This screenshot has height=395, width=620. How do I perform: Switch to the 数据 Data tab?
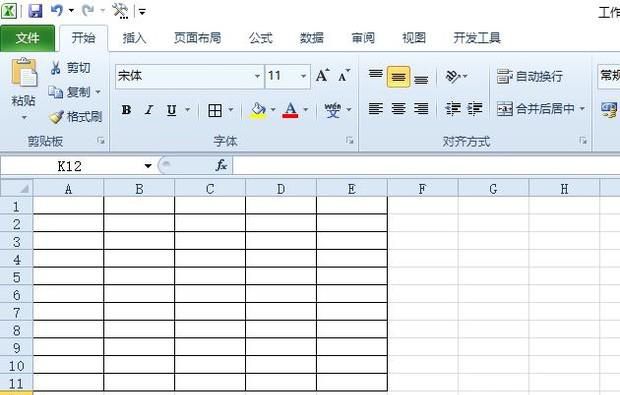tap(312, 38)
